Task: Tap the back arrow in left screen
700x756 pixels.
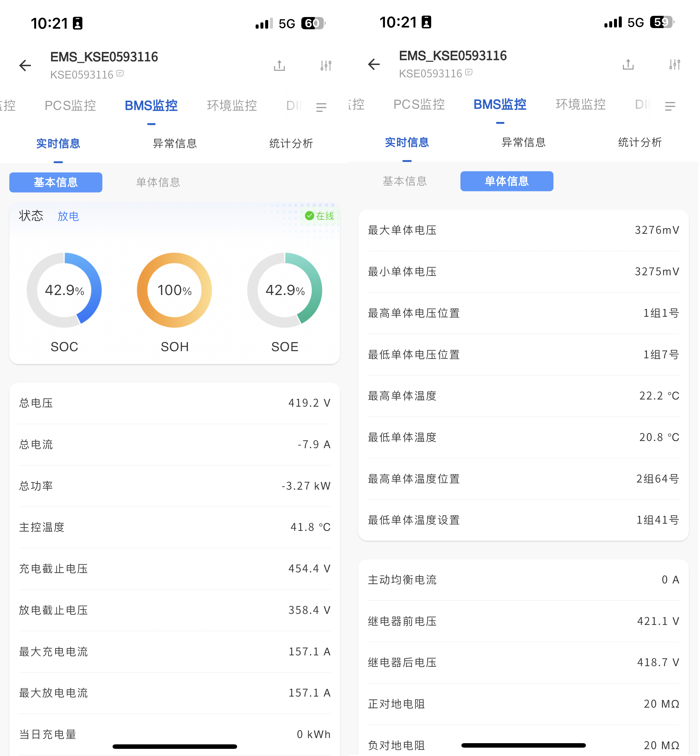Action: [25, 65]
